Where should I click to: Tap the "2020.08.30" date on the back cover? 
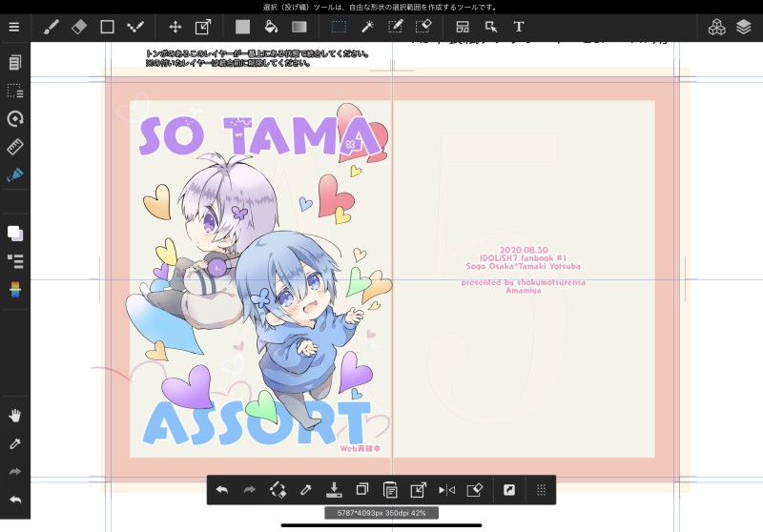pyautogui.click(x=524, y=250)
